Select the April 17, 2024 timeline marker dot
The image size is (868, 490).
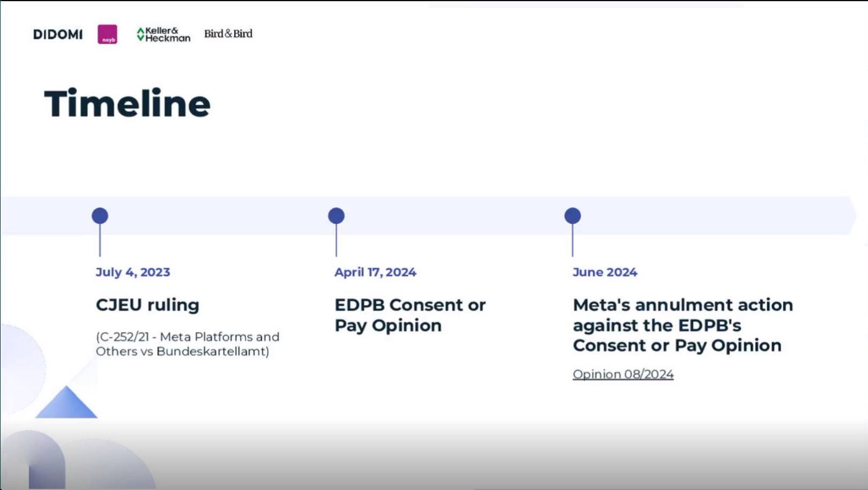pos(336,216)
